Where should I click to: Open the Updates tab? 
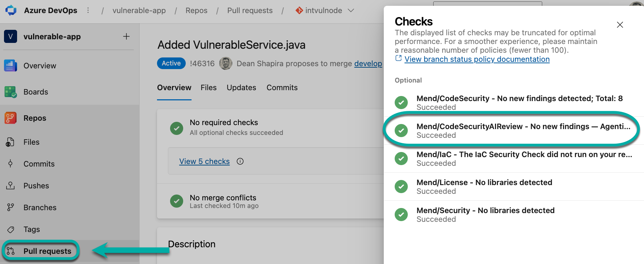[241, 88]
